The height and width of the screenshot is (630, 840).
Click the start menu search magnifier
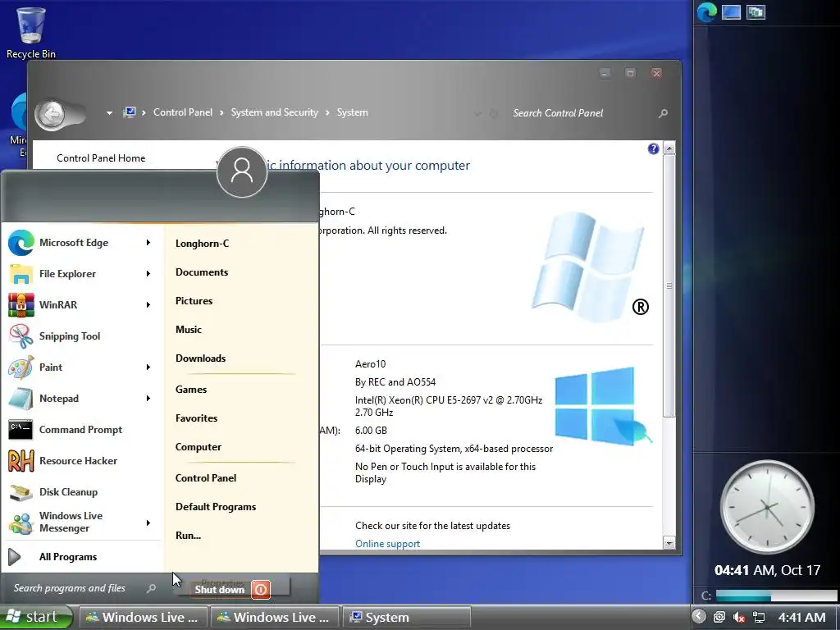pyautogui.click(x=151, y=588)
